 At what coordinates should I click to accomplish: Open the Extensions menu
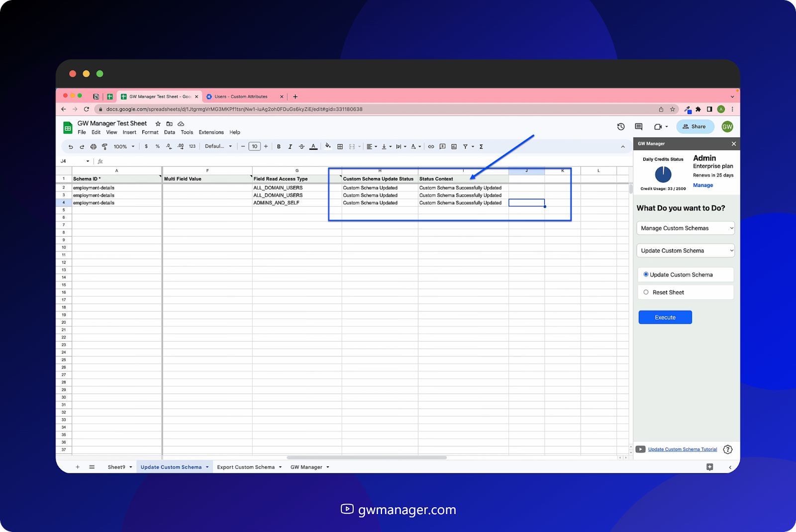(x=210, y=132)
